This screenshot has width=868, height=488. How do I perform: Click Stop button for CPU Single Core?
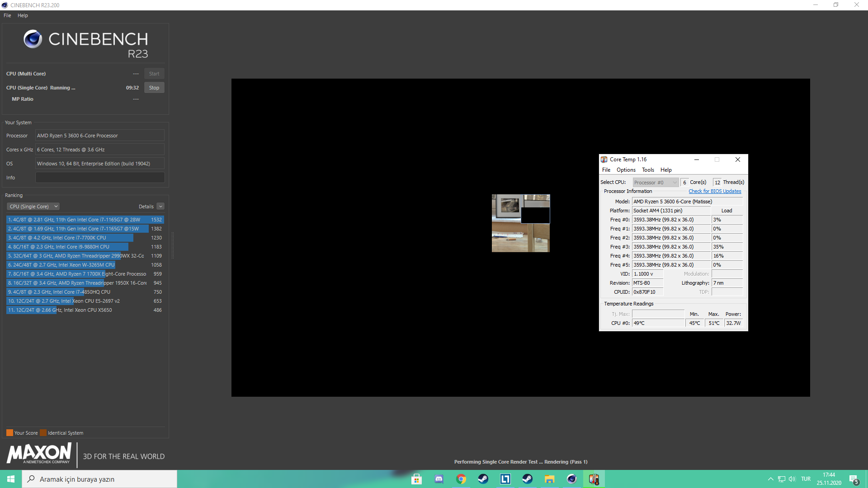click(154, 88)
